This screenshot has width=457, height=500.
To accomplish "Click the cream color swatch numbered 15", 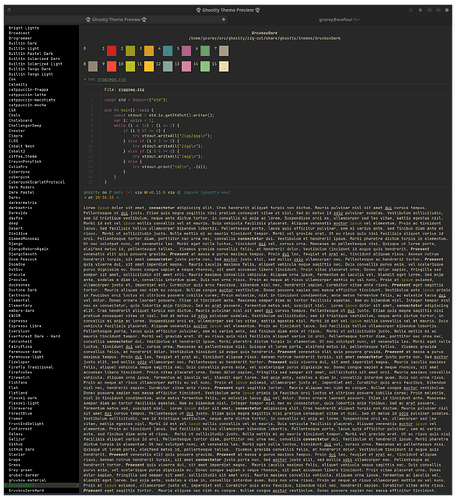I will 224,66.
